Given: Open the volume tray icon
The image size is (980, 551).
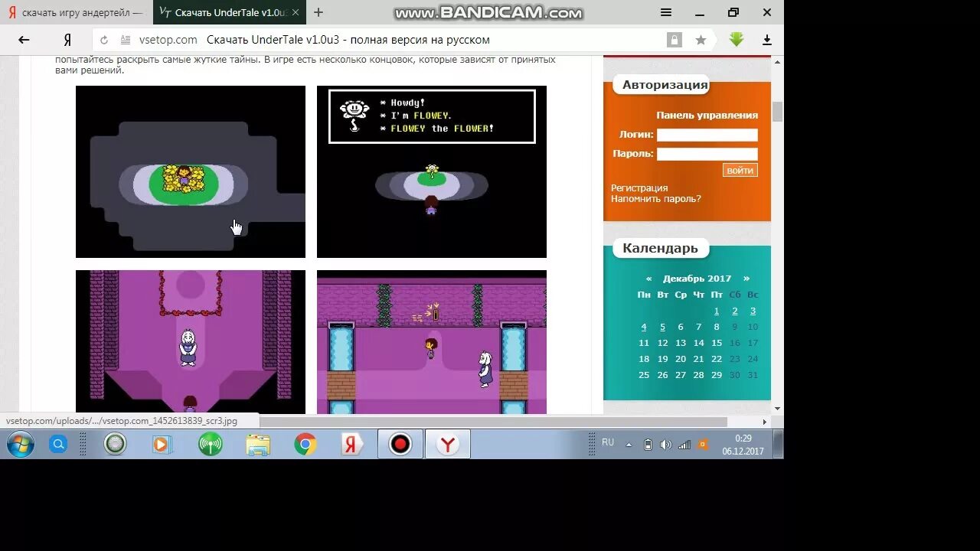Looking at the screenshot, I should pos(665,445).
